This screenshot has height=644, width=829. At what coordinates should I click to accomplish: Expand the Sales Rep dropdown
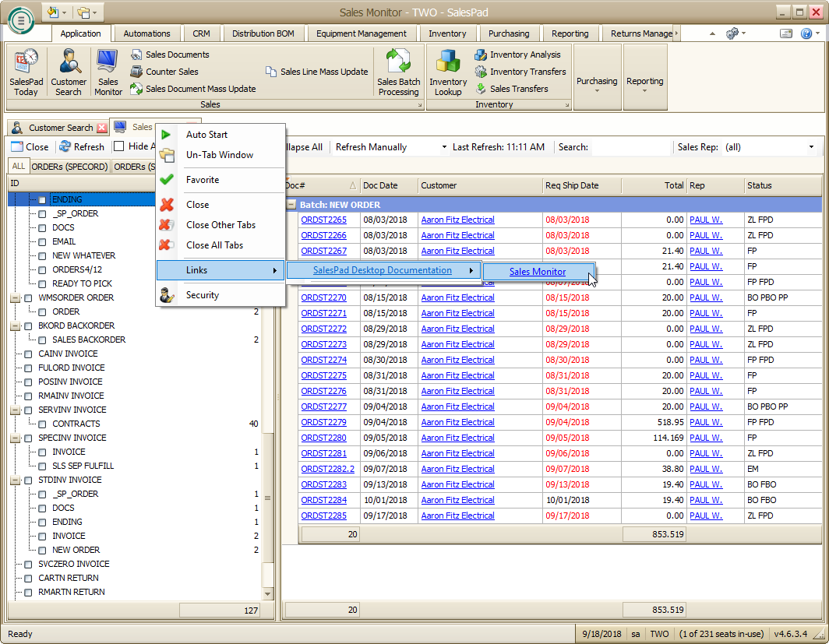point(810,147)
